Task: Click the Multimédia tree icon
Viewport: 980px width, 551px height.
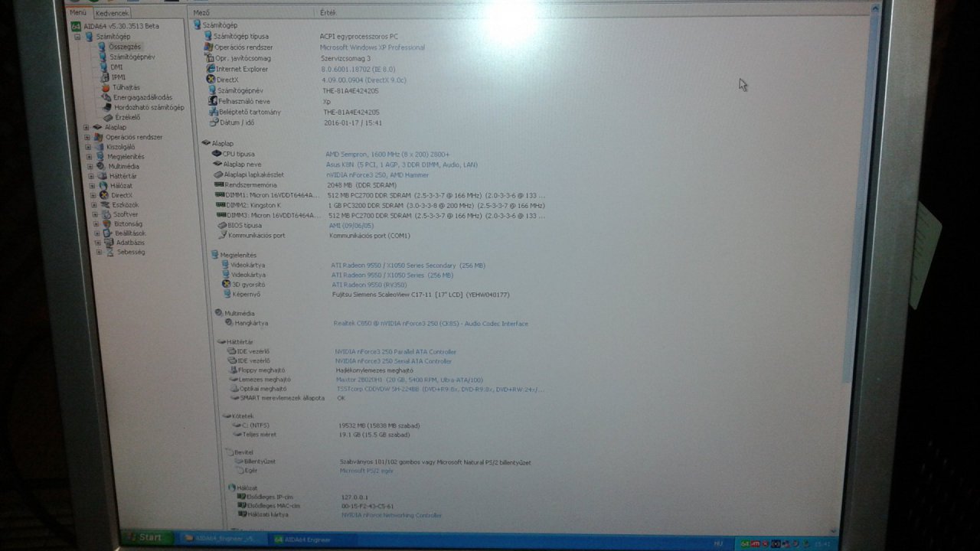Action: click(x=100, y=166)
